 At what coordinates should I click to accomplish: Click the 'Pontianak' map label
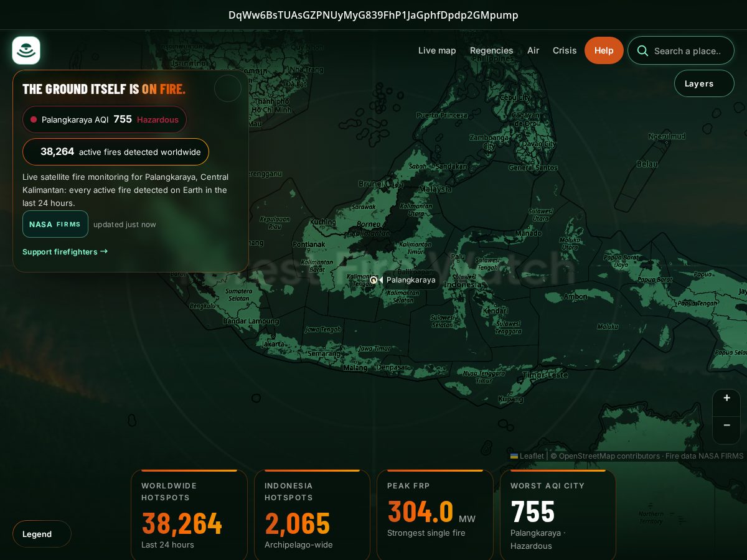(309, 245)
